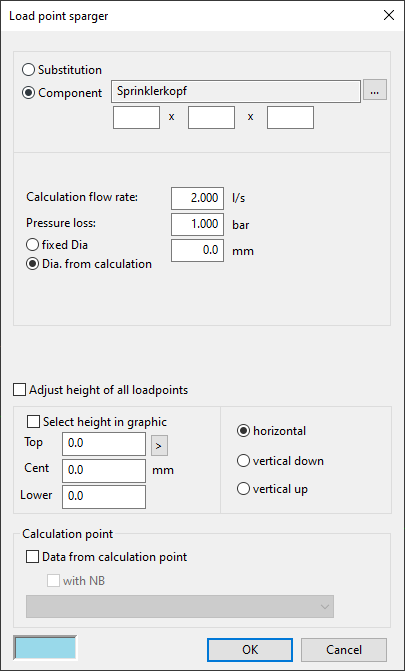Click the Lower height input field
The width and height of the screenshot is (405, 671).
coord(104,497)
